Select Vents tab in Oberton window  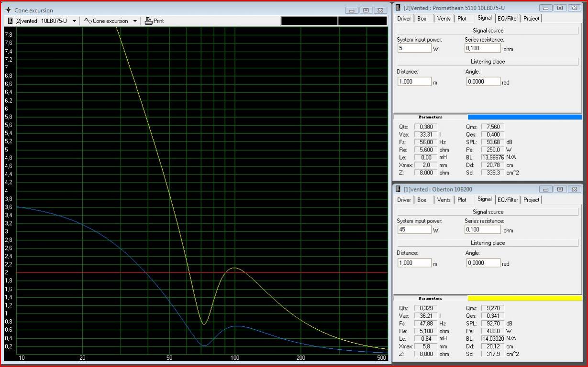444,200
